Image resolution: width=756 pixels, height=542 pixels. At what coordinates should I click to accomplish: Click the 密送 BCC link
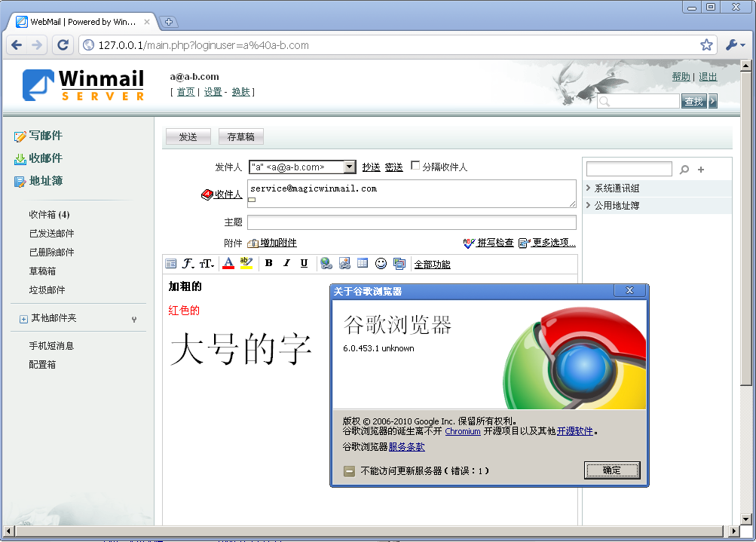pyautogui.click(x=394, y=167)
